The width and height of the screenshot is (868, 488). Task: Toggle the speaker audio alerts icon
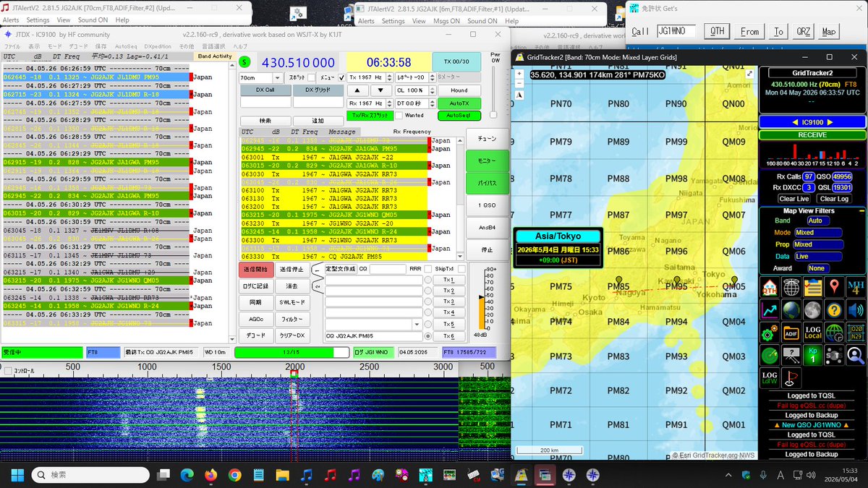(x=855, y=310)
